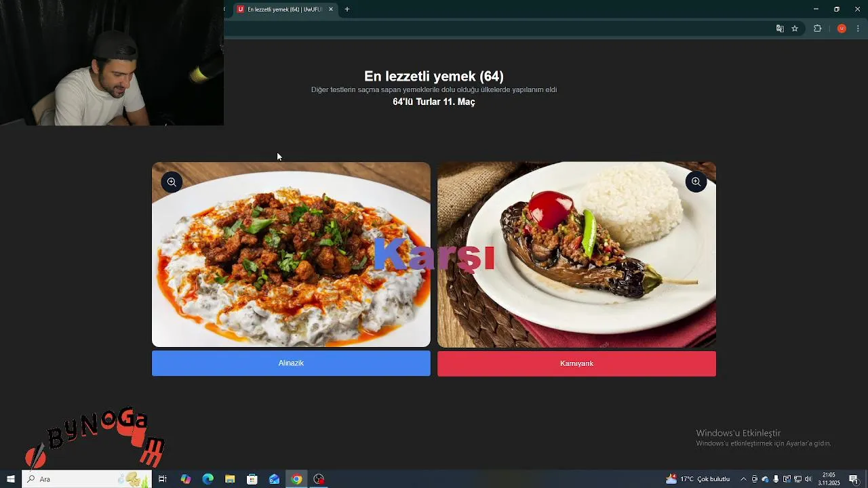
Task: Open the notification center icon
Action: [x=854, y=479]
